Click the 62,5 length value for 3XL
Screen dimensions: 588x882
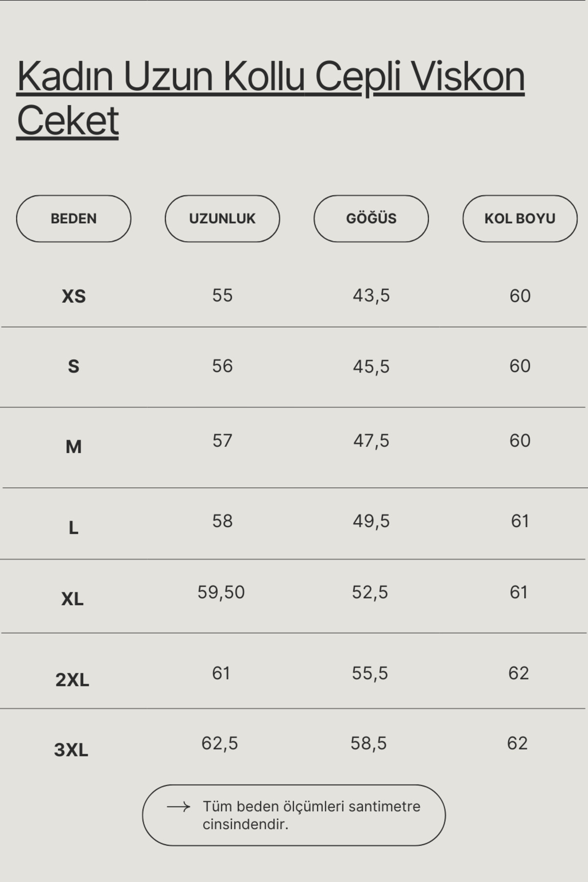(x=220, y=743)
